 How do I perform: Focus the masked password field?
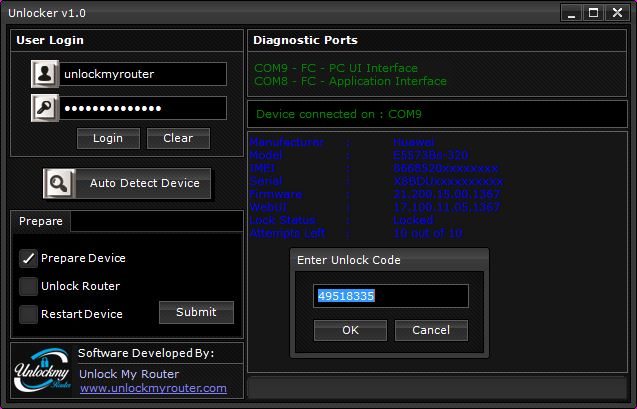coord(143,108)
